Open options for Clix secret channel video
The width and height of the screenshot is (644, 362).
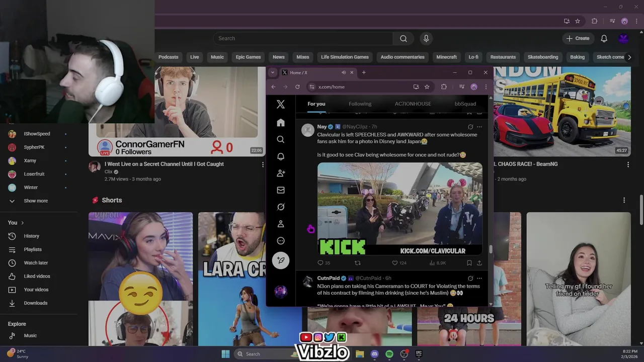point(263,164)
